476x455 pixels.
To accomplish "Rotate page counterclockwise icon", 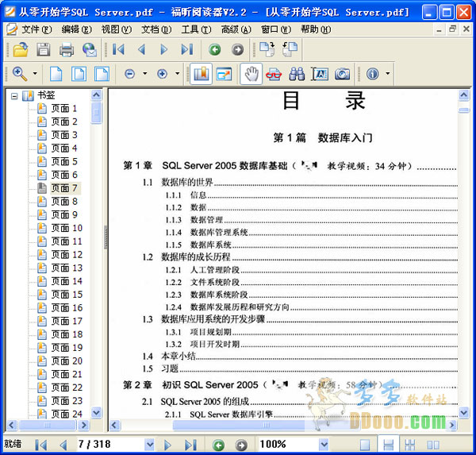I will (290, 49).
